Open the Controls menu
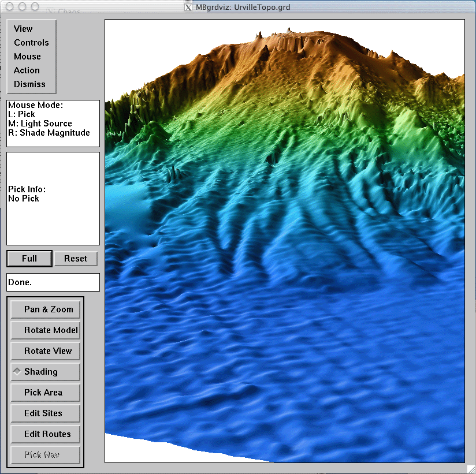The width and height of the screenshot is (476, 474). (31, 42)
